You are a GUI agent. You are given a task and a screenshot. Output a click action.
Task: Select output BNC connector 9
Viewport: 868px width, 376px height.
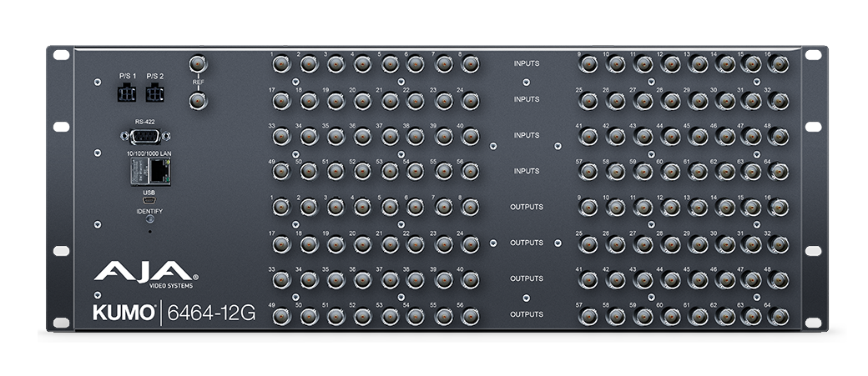tap(588, 208)
